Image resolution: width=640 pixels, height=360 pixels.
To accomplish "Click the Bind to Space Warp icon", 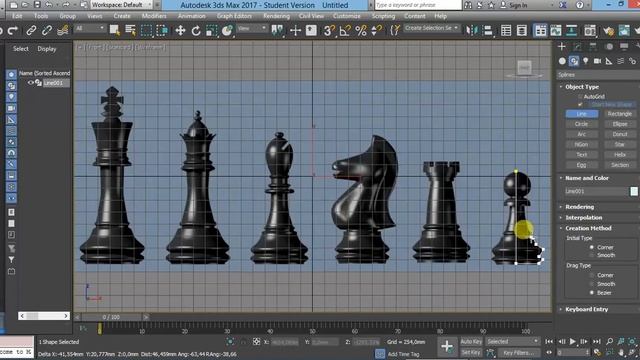I will (x=62, y=31).
